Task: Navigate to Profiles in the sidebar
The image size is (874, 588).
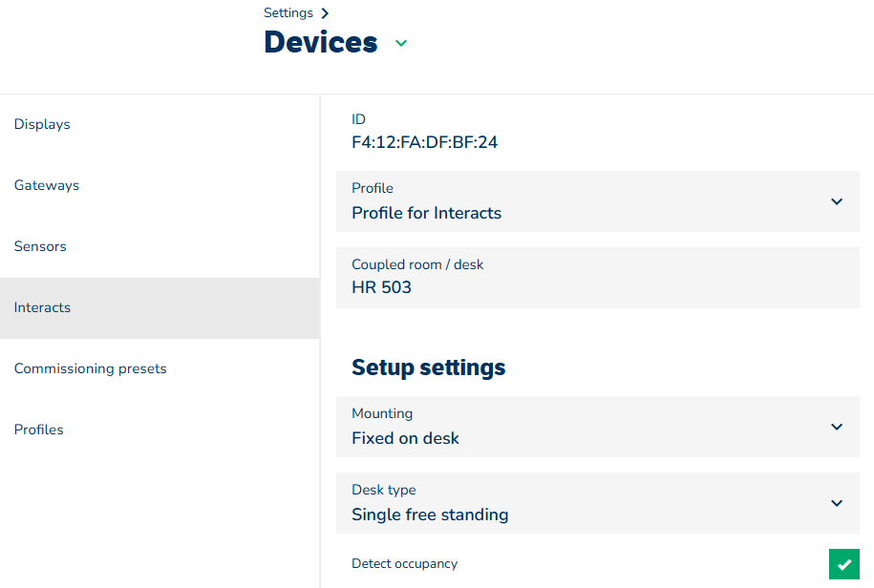Action: tap(39, 430)
